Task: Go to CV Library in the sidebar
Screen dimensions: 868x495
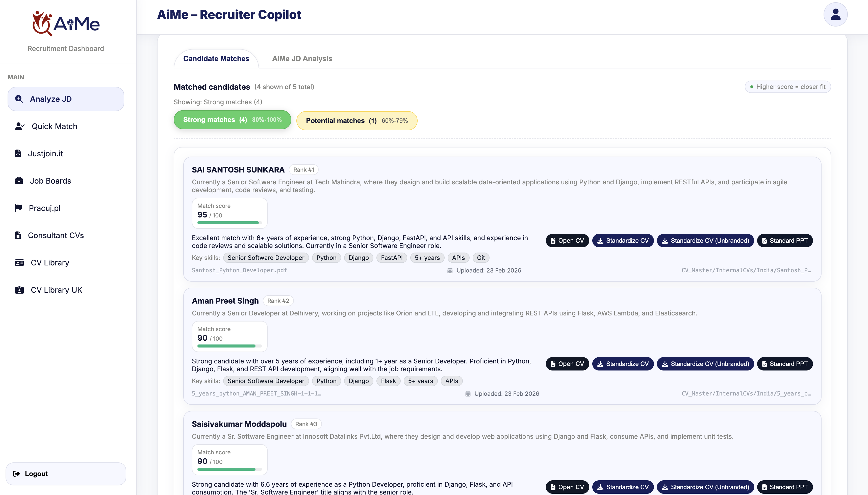Action: pyautogui.click(x=66, y=262)
